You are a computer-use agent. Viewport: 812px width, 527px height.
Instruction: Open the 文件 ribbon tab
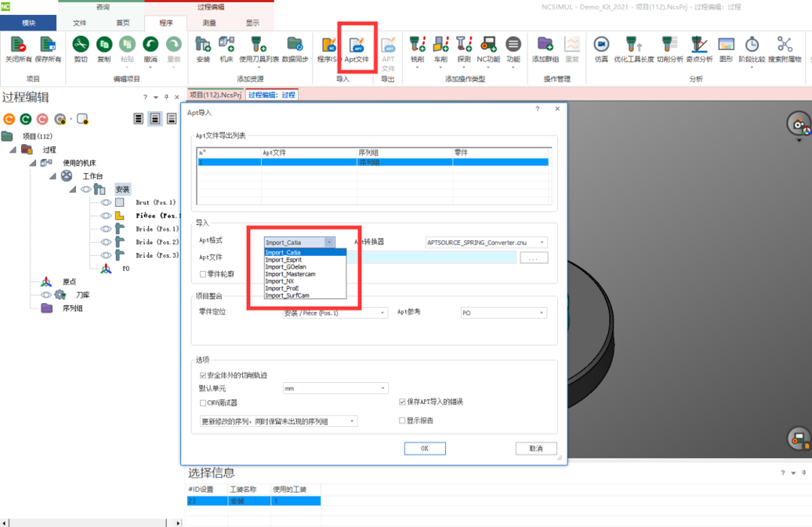[80, 23]
